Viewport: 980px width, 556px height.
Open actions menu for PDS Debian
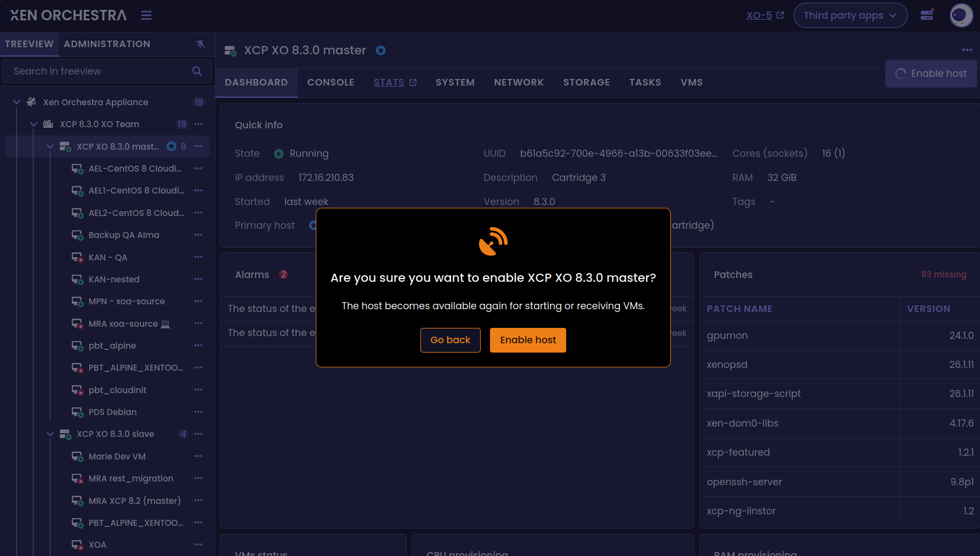coord(198,412)
